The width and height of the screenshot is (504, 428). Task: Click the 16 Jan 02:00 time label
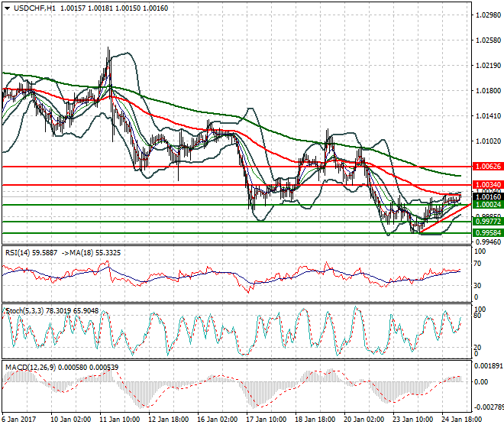(x=218, y=420)
